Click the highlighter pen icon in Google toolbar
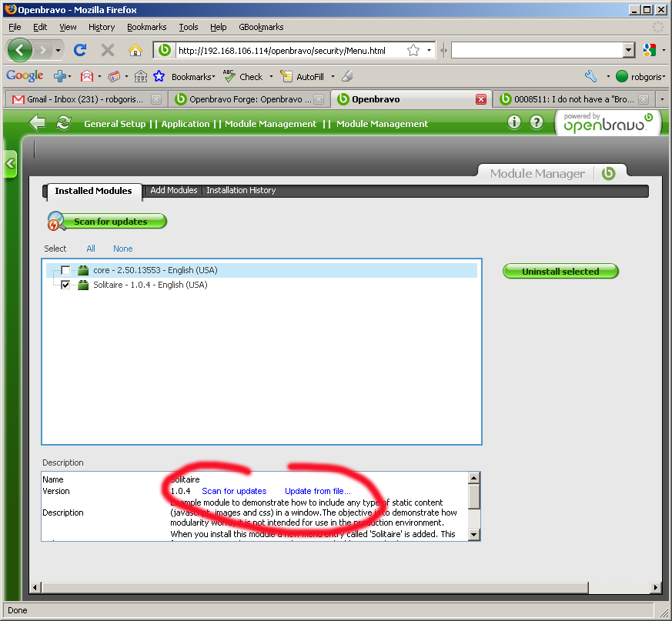672x621 pixels. pyautogui.click(x=347, y=76)
